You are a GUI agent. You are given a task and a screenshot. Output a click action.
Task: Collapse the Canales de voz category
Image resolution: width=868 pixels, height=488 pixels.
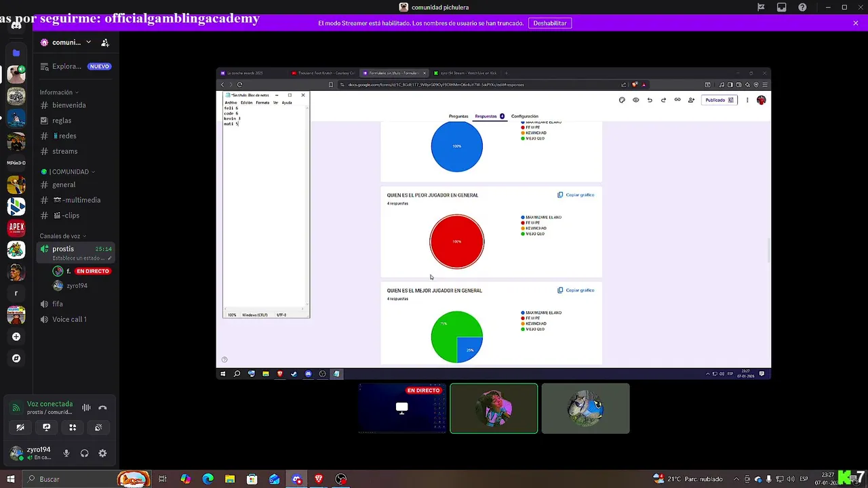[x=63, y=236]
